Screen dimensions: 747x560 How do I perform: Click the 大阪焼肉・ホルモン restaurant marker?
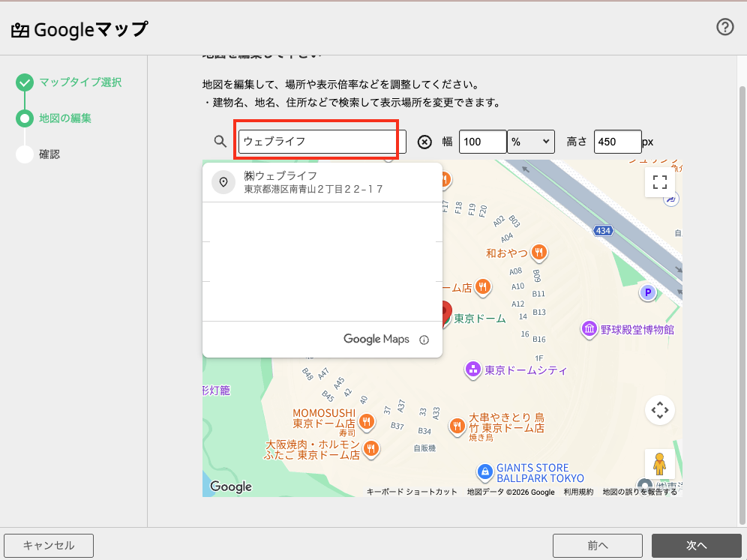371,448
